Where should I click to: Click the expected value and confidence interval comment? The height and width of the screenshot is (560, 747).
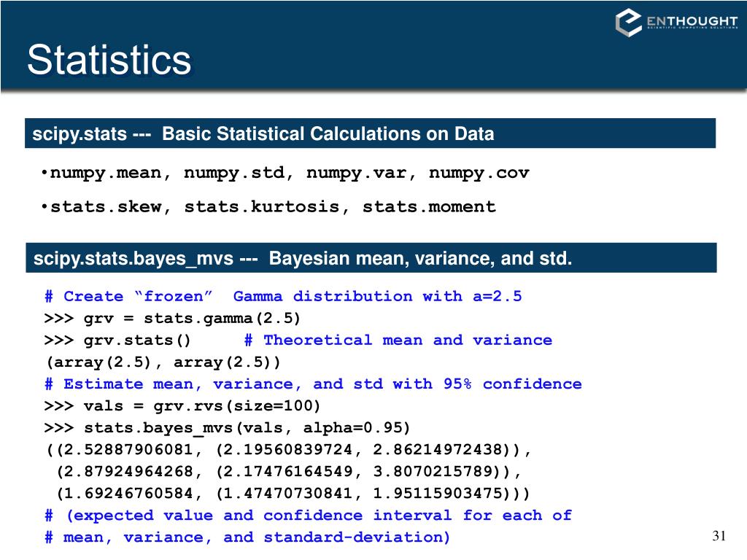click(309, 516)
